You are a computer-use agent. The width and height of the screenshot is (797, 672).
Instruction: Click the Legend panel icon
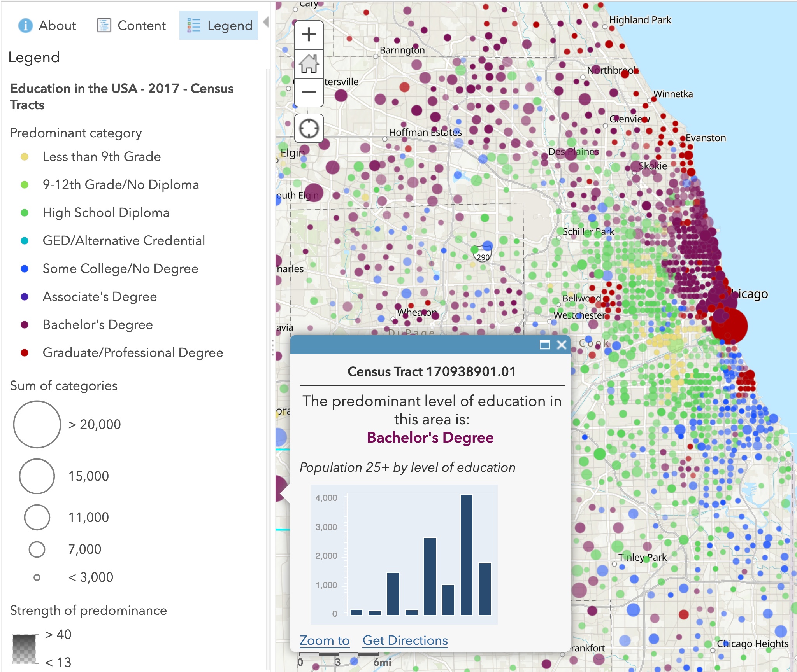click(x=193, y=24)
